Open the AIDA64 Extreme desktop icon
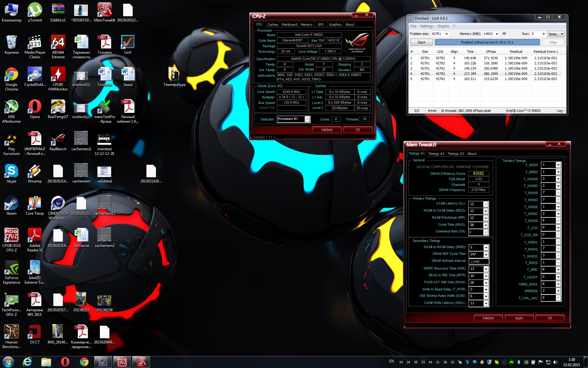This screenshot has height=368, width=588. [x=58, y=43]
